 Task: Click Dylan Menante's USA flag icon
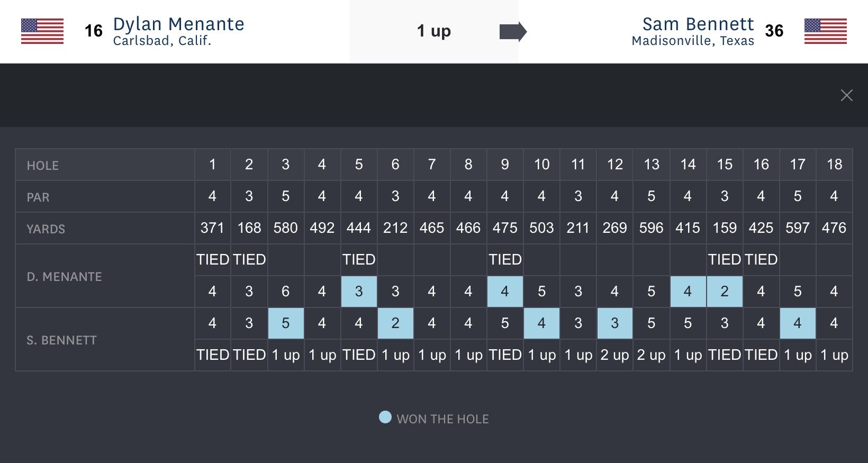42,31
